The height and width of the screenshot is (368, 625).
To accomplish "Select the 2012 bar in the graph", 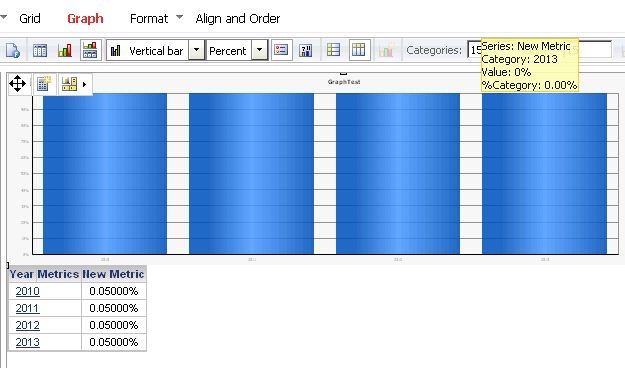I will (x=398, y=173).
